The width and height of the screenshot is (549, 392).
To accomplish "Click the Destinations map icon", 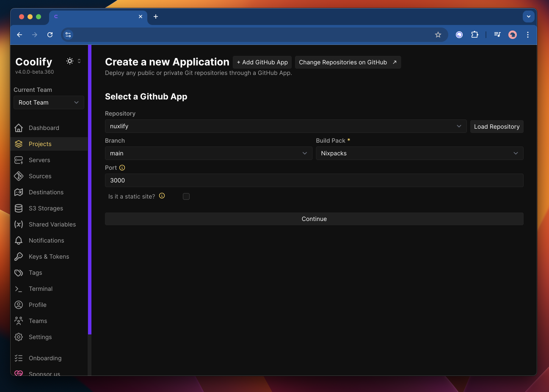I will coord(19,192).
